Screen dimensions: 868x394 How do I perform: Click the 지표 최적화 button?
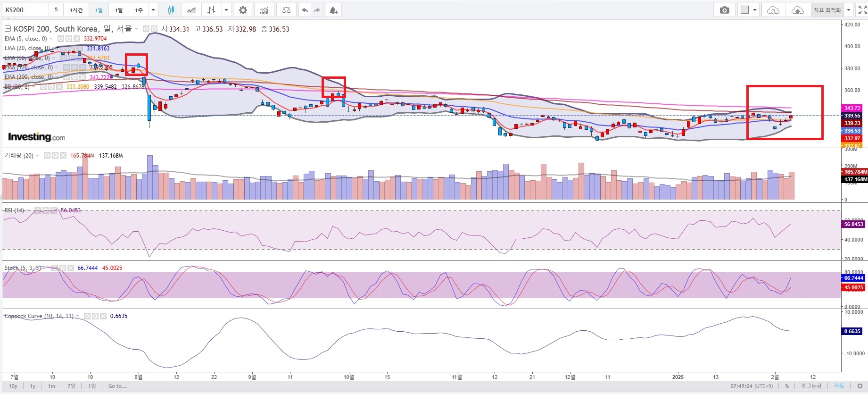coord(827,10)
